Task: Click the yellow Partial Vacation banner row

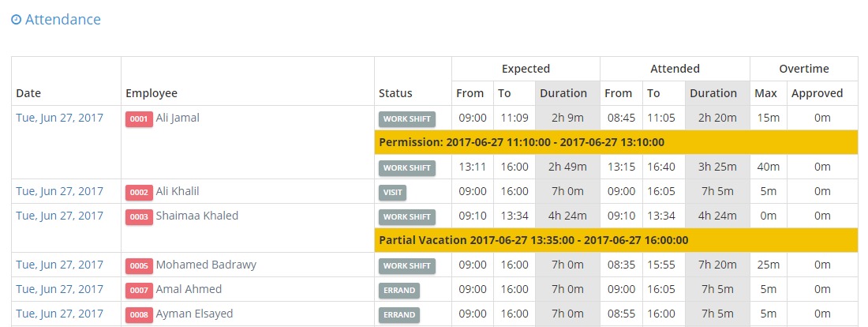Action: (x=616, y=241)
